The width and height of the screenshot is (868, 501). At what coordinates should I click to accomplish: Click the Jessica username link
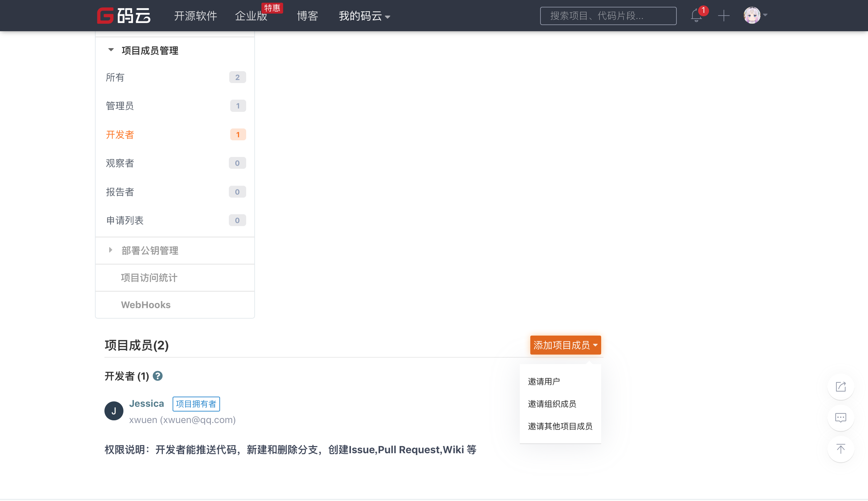tap(146, 403)
